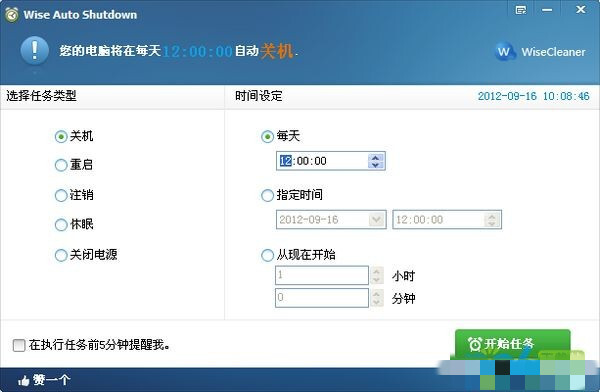Choose the 指定时间 specified time option
Image resolution: width=600 pixels, height=392 pixels.
(267, 195)
